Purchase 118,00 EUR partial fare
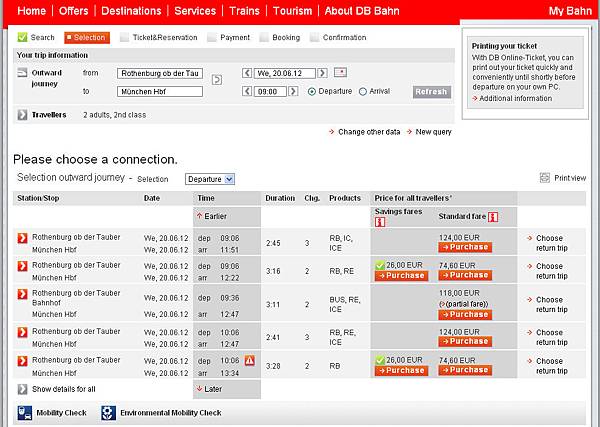The height and width of the screenshot is (427, 600). [x=465, y=315]
